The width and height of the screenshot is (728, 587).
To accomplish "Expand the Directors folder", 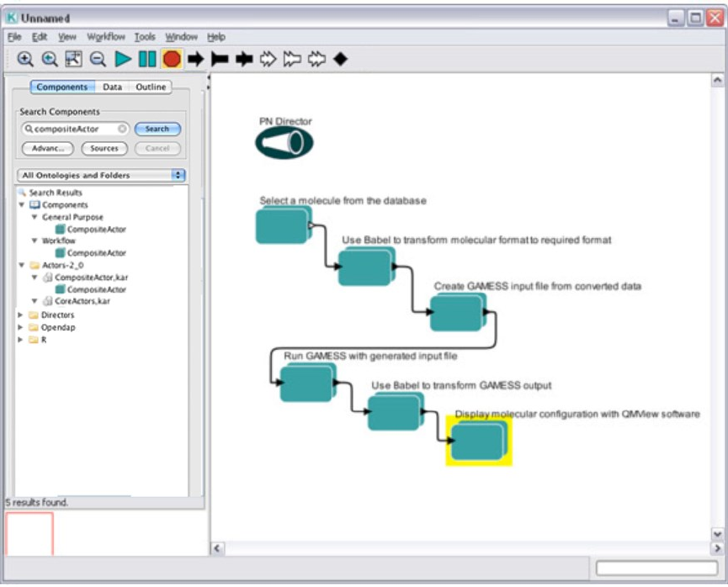I will pyautogui.click(x=20, y=315).
